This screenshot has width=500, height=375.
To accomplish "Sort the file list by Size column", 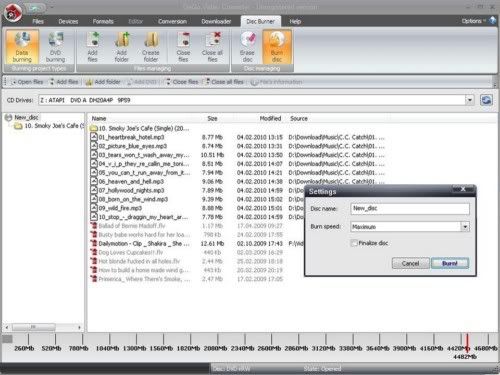I will (212, 118).
